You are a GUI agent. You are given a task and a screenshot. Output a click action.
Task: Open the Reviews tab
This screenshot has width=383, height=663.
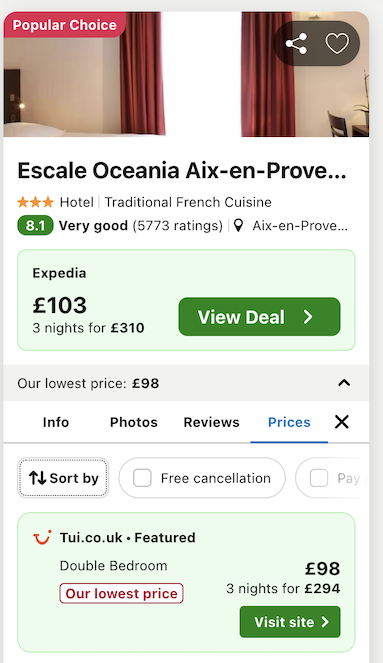point(211,422)
